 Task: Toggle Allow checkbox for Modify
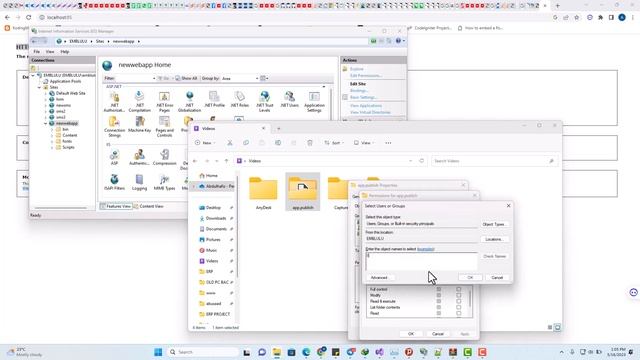point(439,295)
